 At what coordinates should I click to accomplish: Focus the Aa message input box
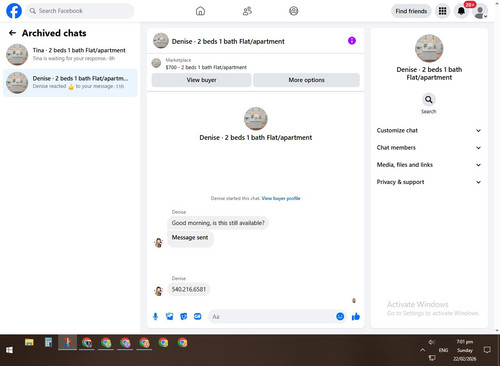(x=272, y=316)
